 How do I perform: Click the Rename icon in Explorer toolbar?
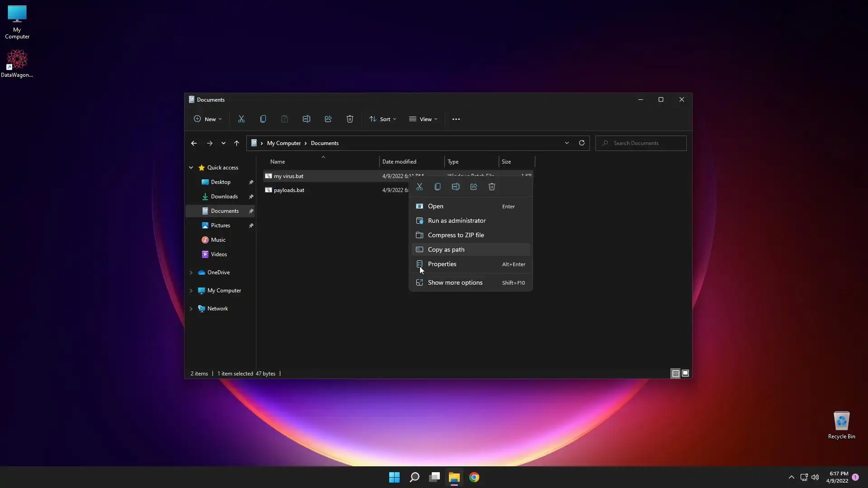[x=307, y=119]
